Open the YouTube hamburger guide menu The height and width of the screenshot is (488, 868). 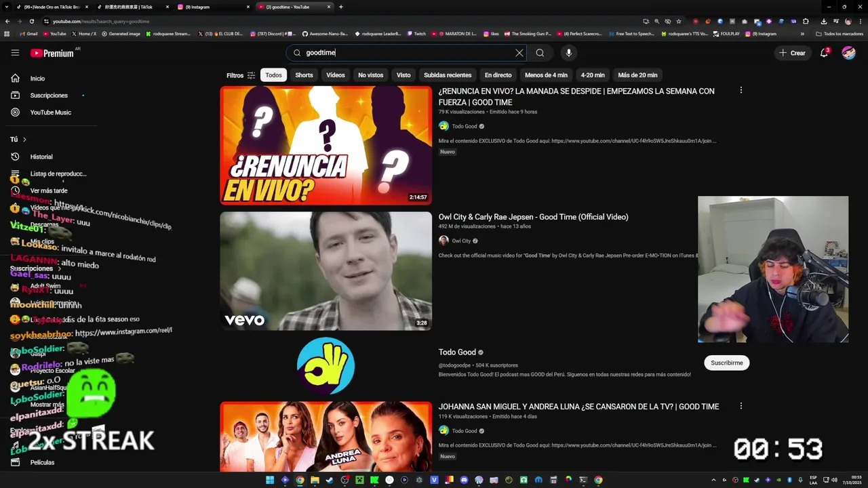[15, 53]
